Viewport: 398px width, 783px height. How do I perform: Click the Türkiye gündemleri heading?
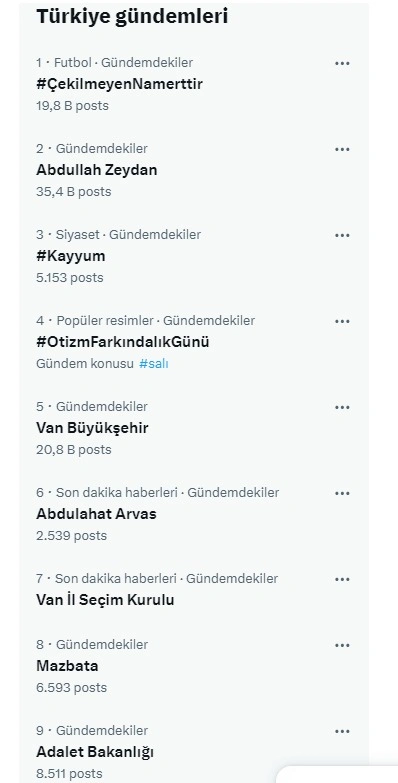[132, 16]
